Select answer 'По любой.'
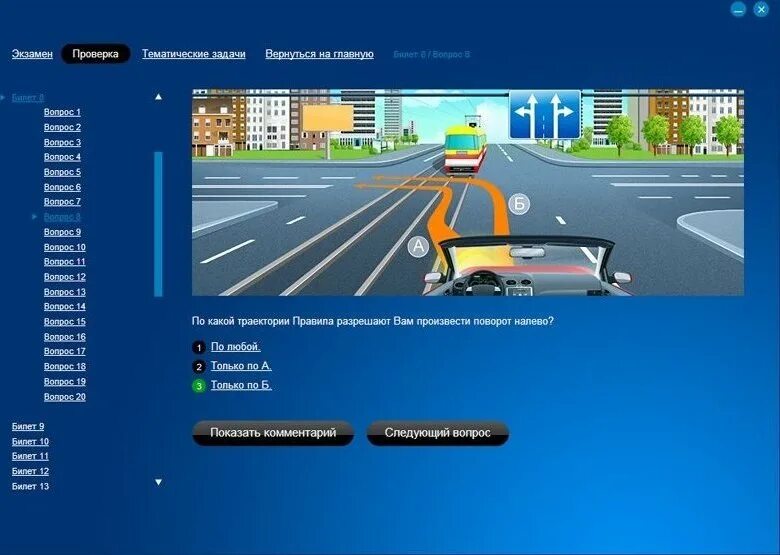Image resolution: width=780 pixels, height=555 pixels. pyautogui.click(x=236, y=347)
